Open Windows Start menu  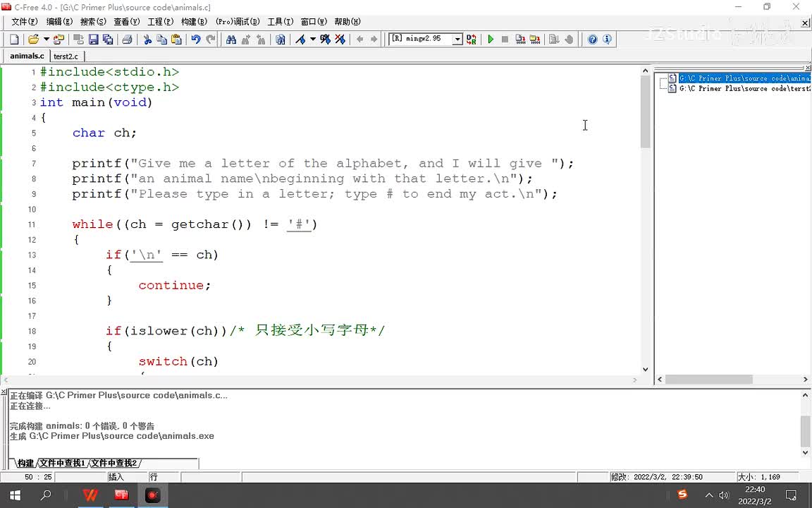15,495
